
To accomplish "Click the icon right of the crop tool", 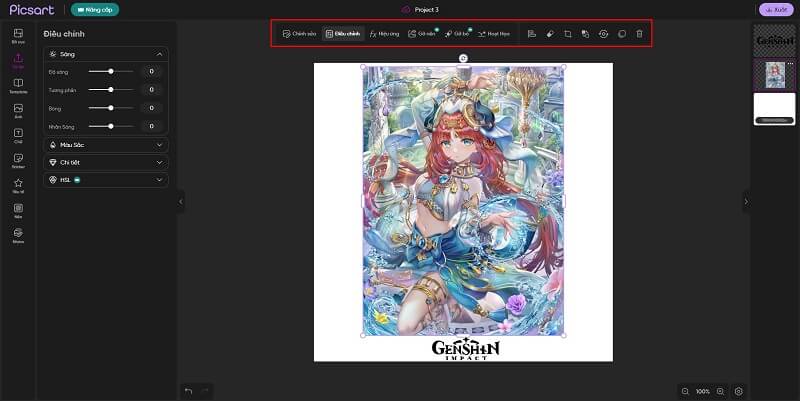I will (585, 34).
